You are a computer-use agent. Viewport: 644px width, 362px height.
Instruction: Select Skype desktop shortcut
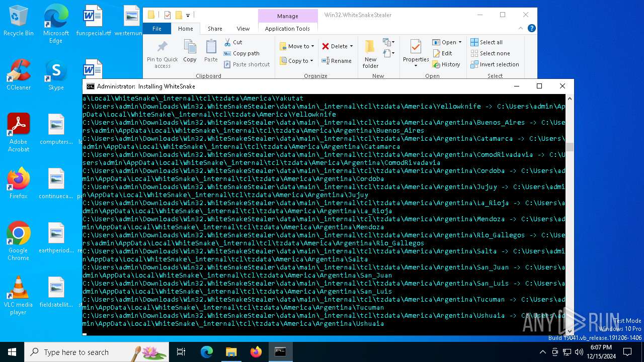pos(56,75)
